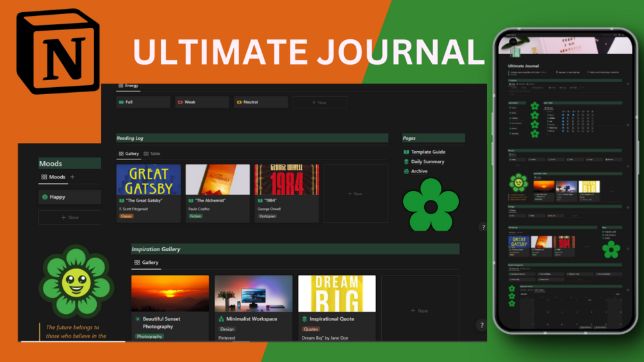Image resolution: width=644 pixels, height=362 pixels.
Task: Click the Moods heading
Action: pos(51,163)
